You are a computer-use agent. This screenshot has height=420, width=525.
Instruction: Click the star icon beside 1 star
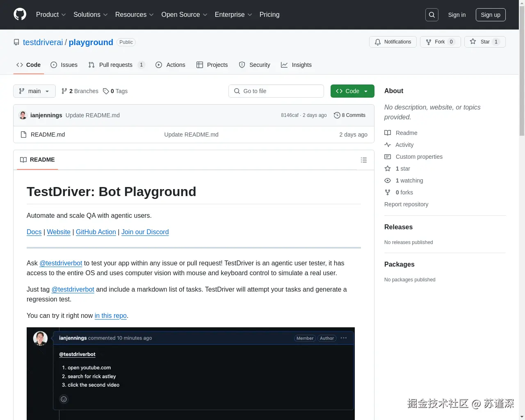click(388, 169)
